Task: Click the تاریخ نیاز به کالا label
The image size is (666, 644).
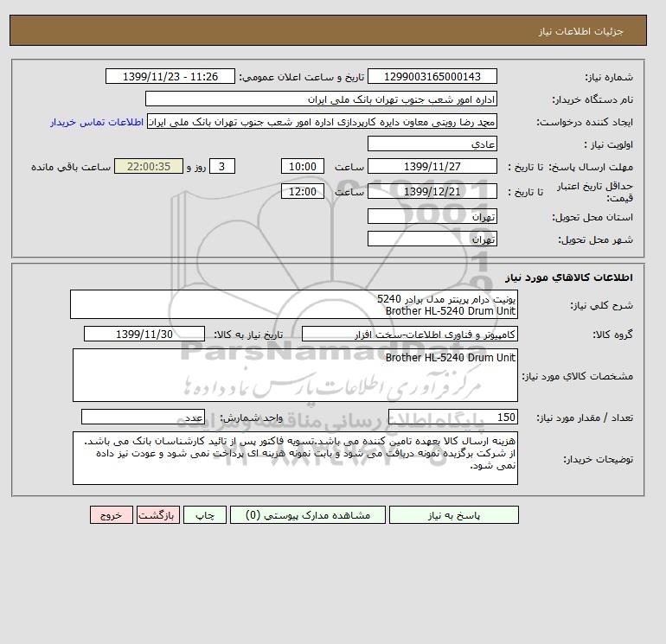Action: [x=248, y=335]
